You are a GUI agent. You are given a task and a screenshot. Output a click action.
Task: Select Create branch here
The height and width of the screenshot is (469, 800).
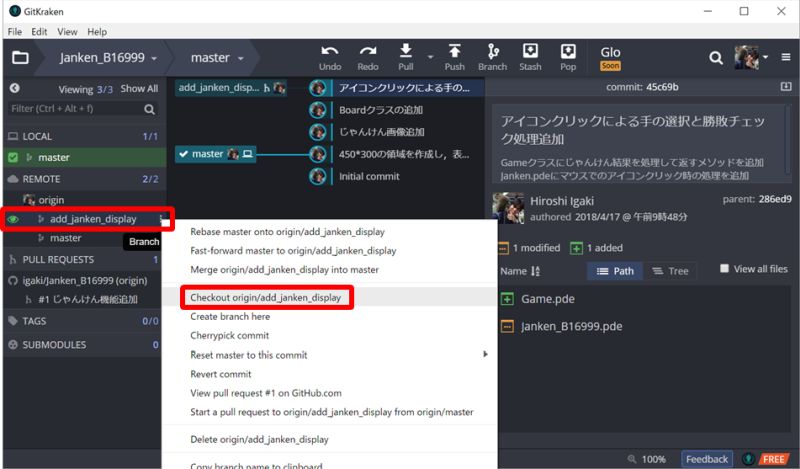[230, 316]
